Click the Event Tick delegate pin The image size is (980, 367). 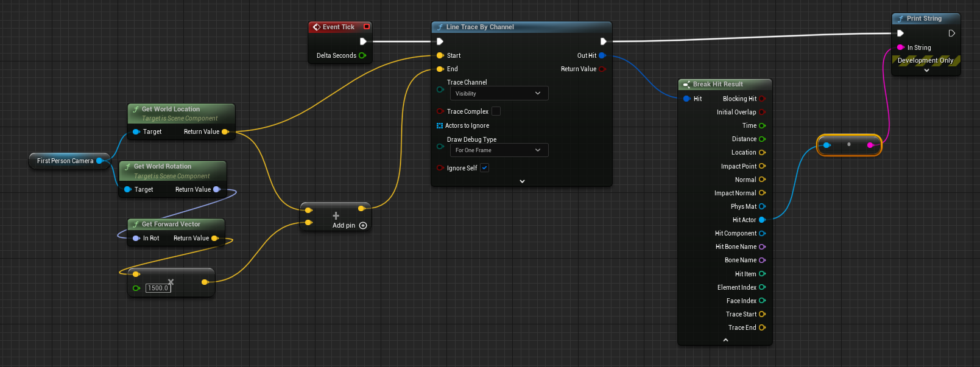(367, 27)
